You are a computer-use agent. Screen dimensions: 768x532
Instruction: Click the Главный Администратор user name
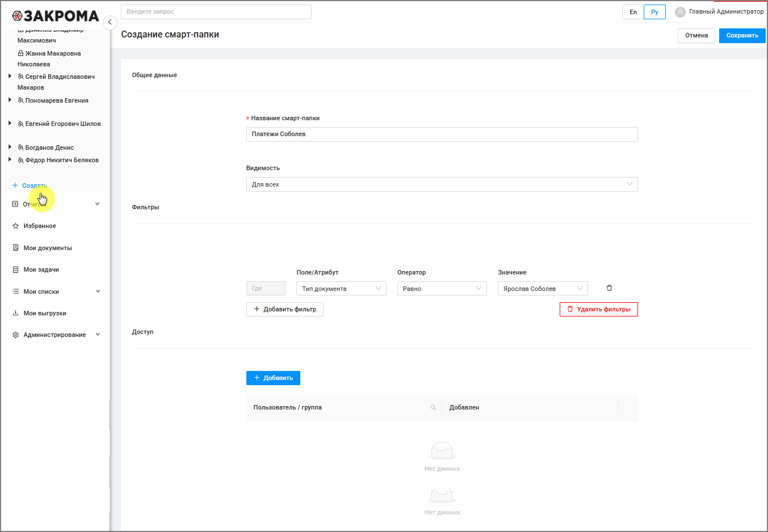click(727, 12)
